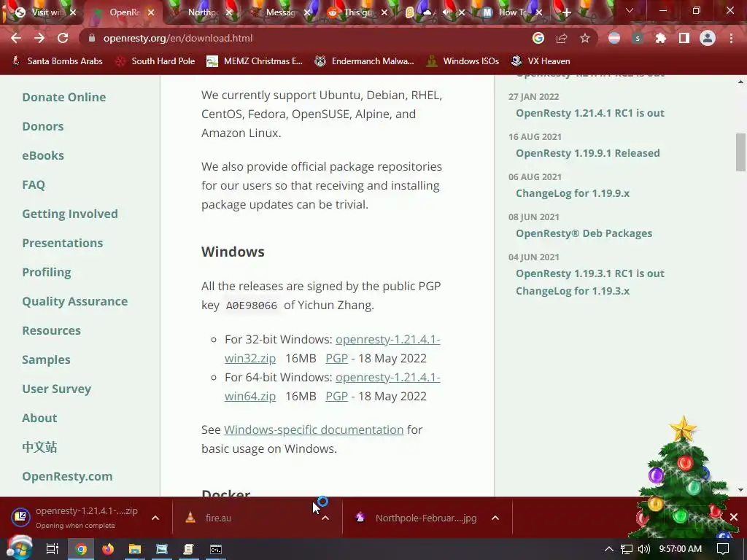Open the 中文站 sidebar link
The image size is (747, 560).
[x=39, y=447]
